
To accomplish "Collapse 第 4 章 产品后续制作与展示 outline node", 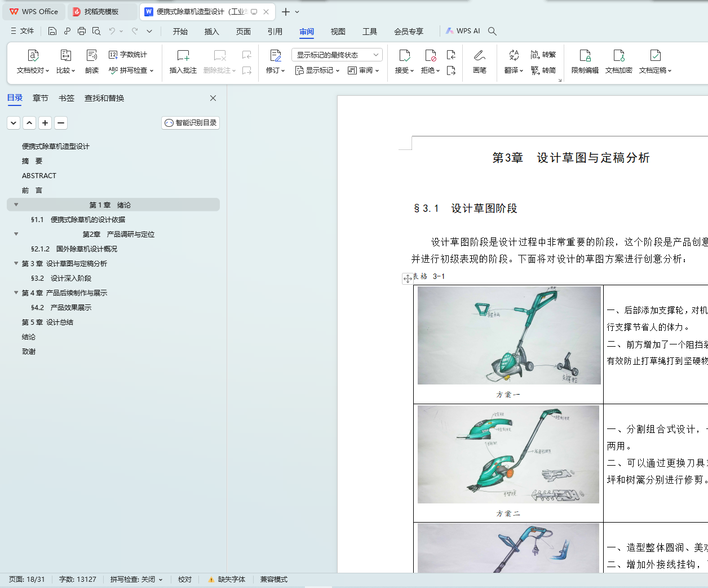I will click(16, 293).
